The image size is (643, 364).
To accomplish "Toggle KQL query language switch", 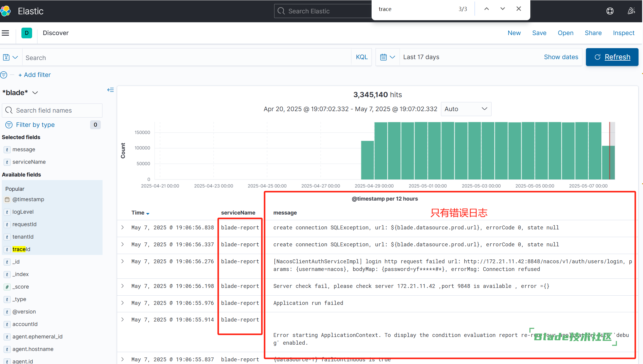I will 362,57.
